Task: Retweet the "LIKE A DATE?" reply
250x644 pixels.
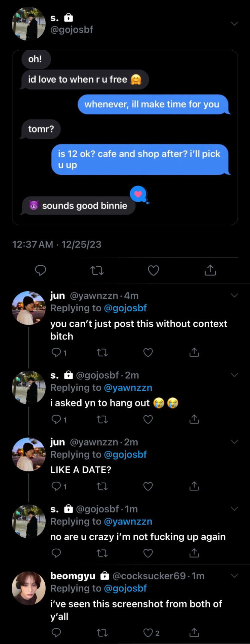Action: point(102,486)
